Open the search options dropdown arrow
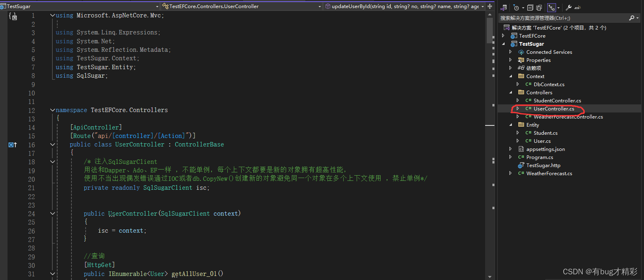 tap(638, 18)
